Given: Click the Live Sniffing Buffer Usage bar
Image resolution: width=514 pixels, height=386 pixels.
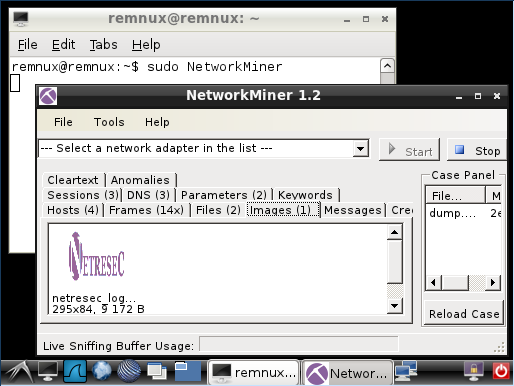Looking at the screenshot, I should pos(299,344).
